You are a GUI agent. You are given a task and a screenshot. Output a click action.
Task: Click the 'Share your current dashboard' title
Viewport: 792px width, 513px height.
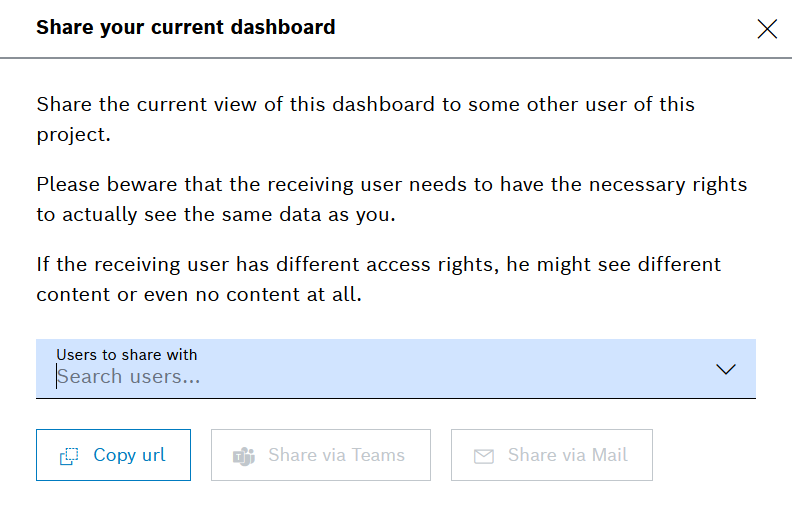(185, 28)
